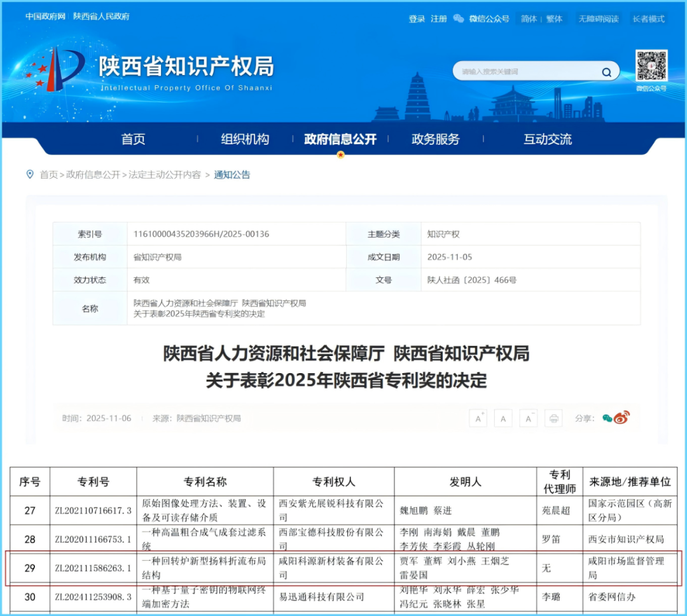Share the article via the Weibo icon
The width and height of the screenshot is (687, 616).
pyautogui.click(x=621, y=418)
